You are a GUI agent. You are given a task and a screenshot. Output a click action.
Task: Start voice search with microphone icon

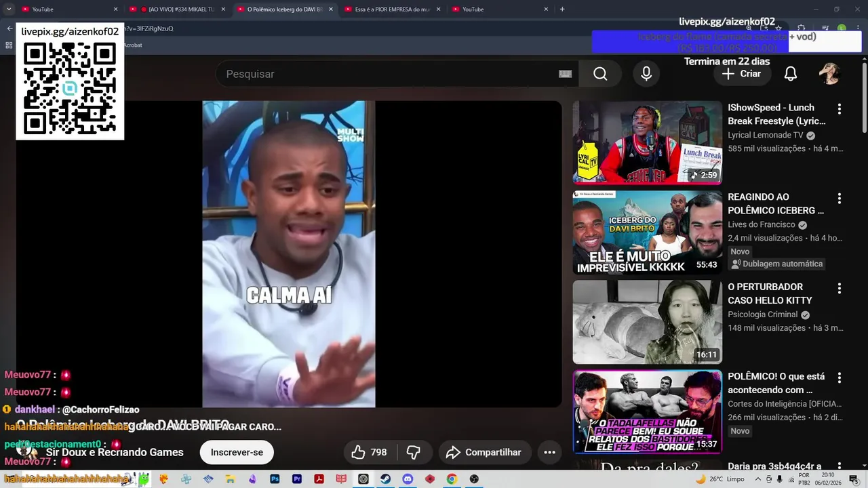coord(646,74)
